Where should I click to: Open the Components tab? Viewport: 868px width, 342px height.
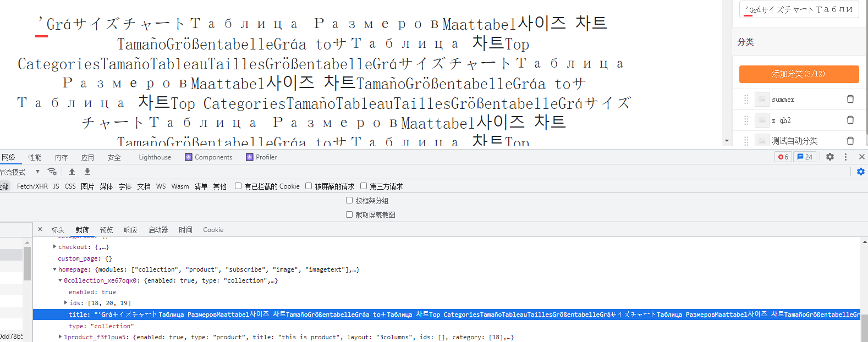208,157
